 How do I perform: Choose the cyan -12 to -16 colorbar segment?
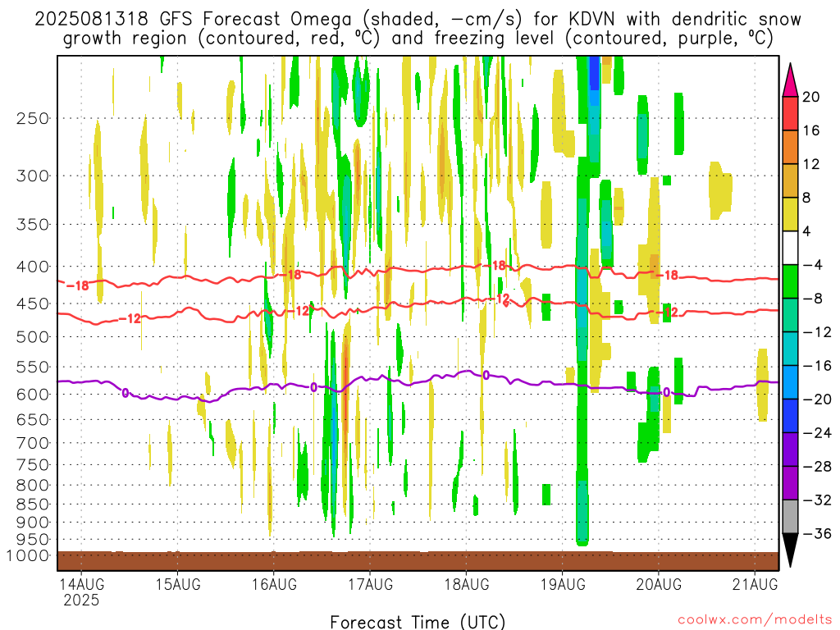point(790,349)
